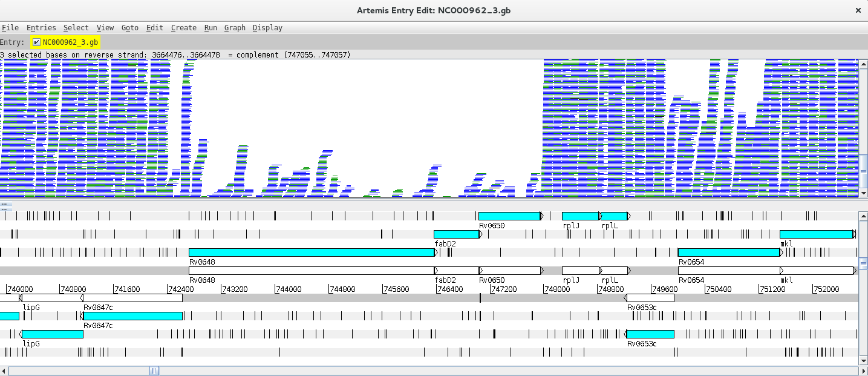The width and height of the screenshot is (868, 376).
Task: Click the left arrow of horizontal scrollbar
Action: [4, 371]
